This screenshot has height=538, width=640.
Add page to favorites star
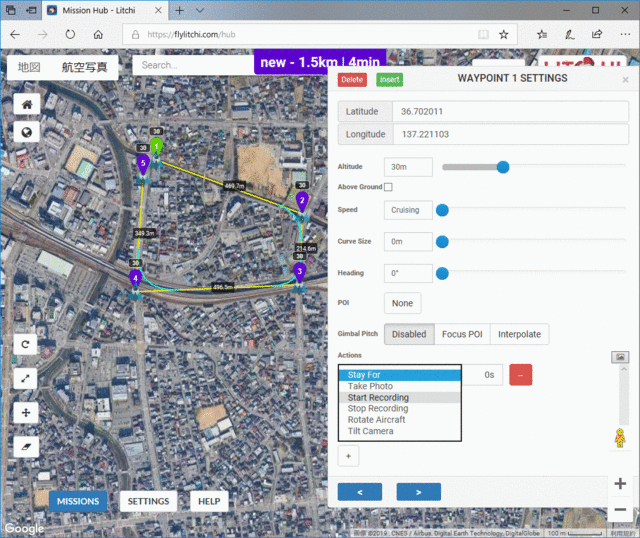pyautogui.click(x=504, y=35)
